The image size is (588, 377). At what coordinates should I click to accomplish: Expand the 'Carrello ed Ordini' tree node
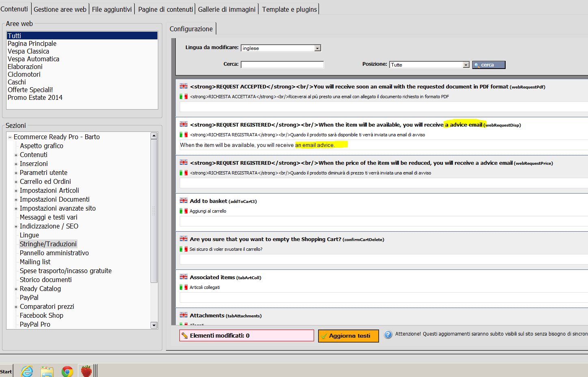pos(16,182)
